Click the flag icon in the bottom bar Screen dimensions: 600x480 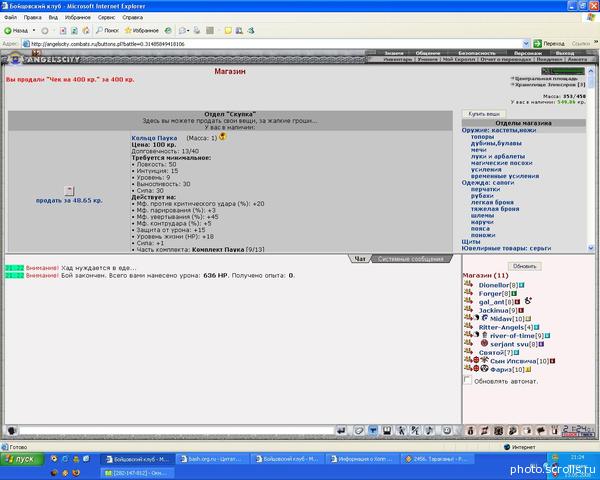click(541, 431)
